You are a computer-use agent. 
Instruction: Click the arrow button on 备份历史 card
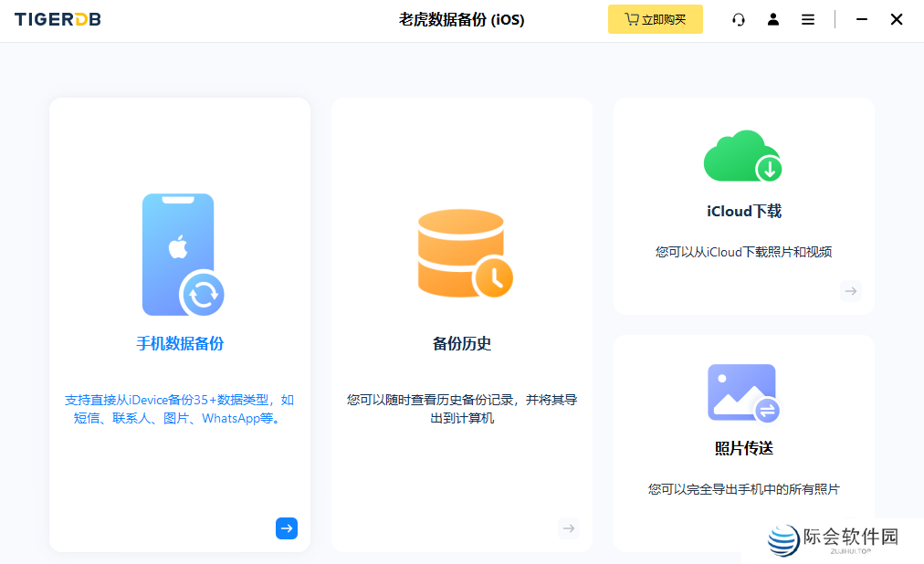click(568, 528)
